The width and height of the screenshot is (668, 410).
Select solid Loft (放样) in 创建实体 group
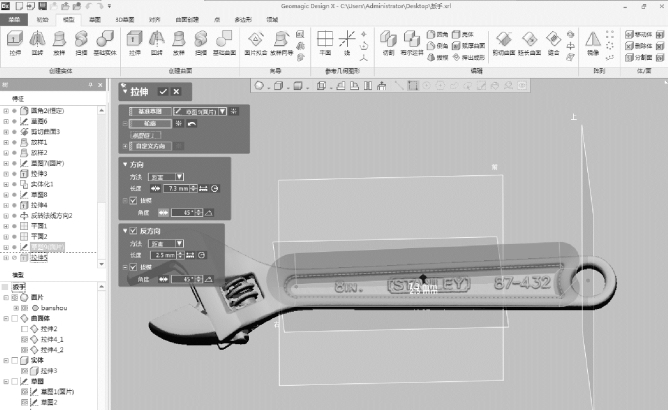[59, 43]
